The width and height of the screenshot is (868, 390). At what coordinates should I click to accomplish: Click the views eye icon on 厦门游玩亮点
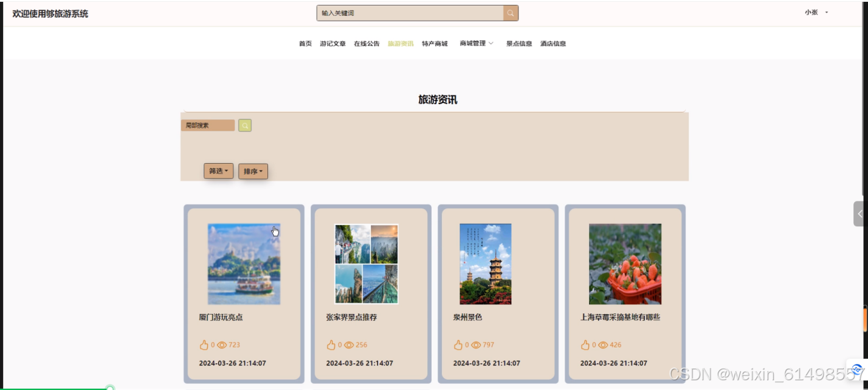222,345
